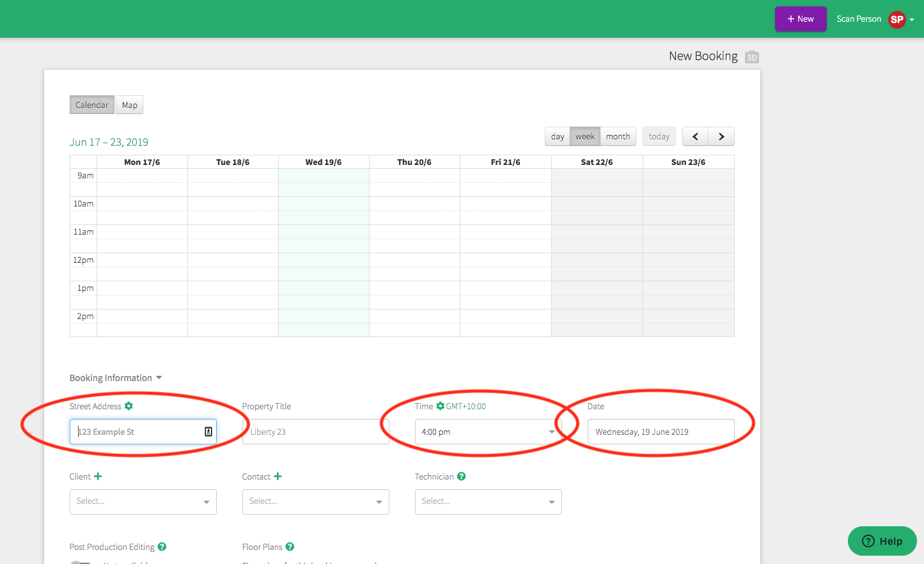Click the Mon 17/6 column header

pos(142,162)
